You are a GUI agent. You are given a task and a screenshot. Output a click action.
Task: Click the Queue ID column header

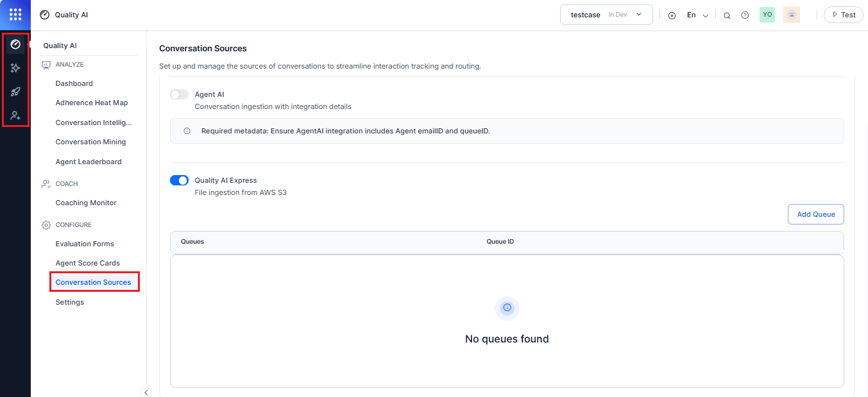point(500,242)
